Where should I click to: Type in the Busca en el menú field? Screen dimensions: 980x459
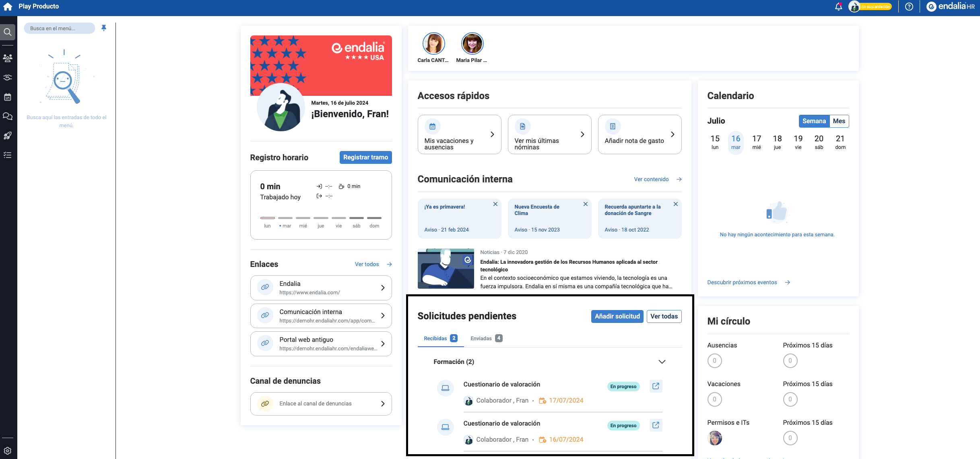coord(59,28)
